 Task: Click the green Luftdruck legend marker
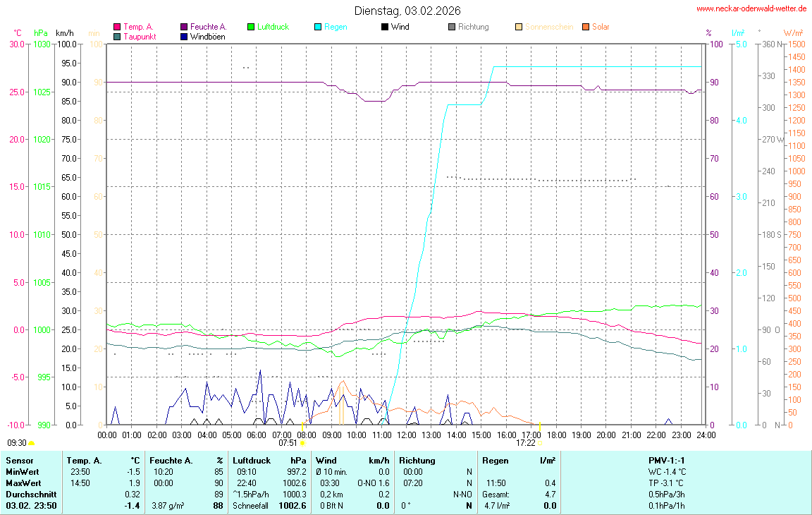[251, 27]
